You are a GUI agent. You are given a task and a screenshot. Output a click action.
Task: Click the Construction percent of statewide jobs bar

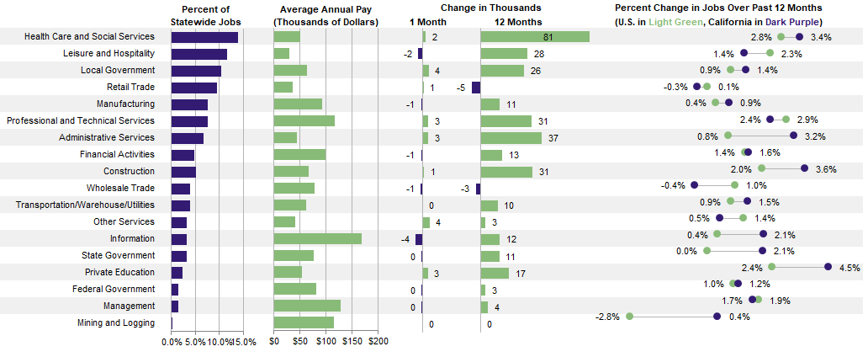point(183,172)
